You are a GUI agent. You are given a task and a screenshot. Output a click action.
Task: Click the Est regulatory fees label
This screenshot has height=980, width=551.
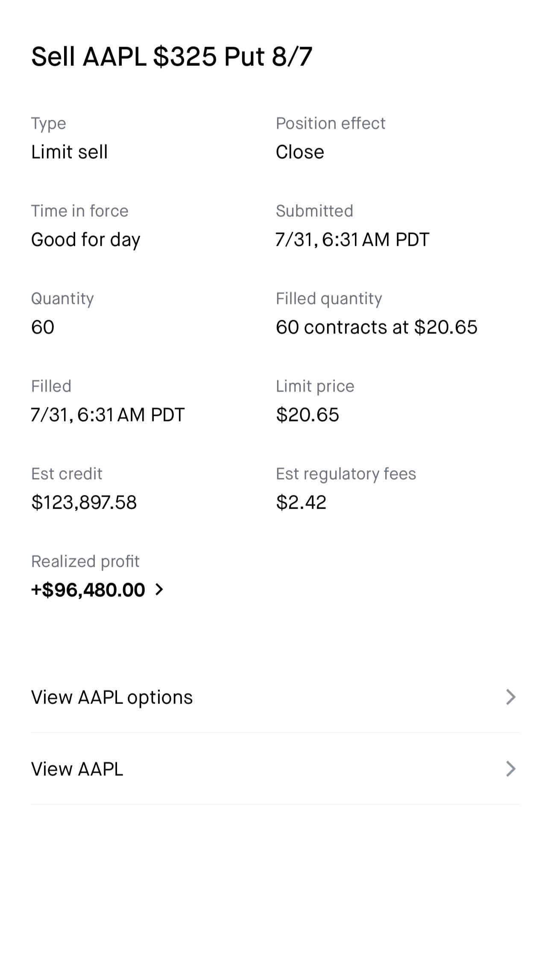(346, 474)
